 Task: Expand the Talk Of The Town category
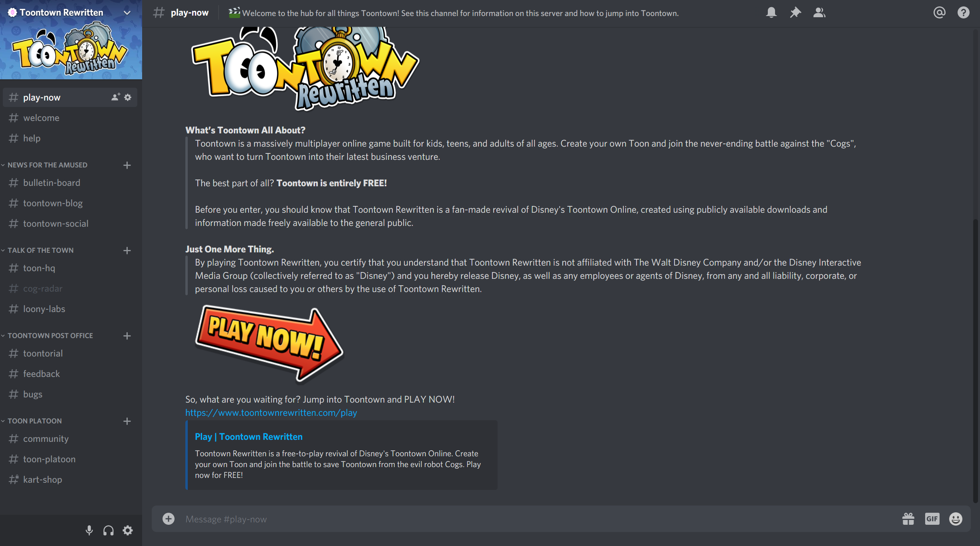40,250
